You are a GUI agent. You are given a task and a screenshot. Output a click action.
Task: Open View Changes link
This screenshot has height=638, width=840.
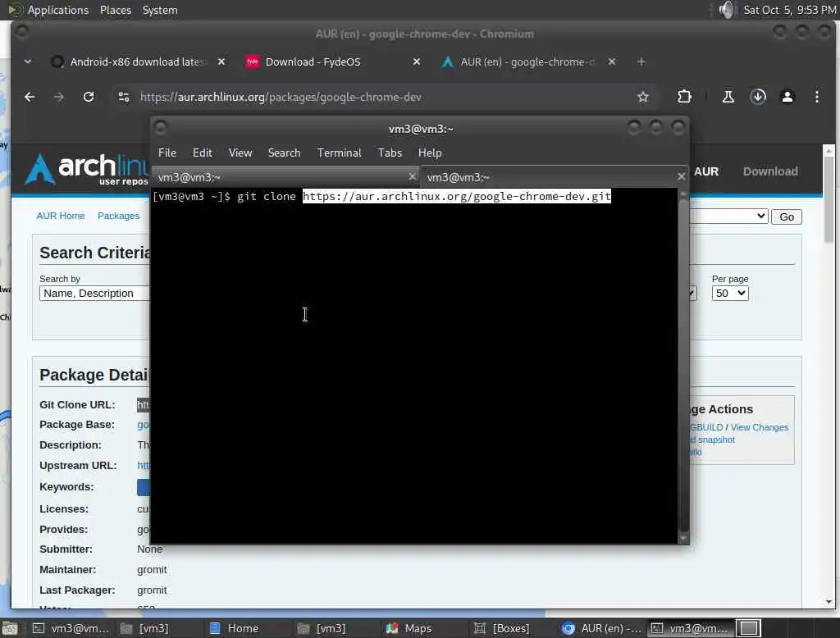(x=759, y=427)
